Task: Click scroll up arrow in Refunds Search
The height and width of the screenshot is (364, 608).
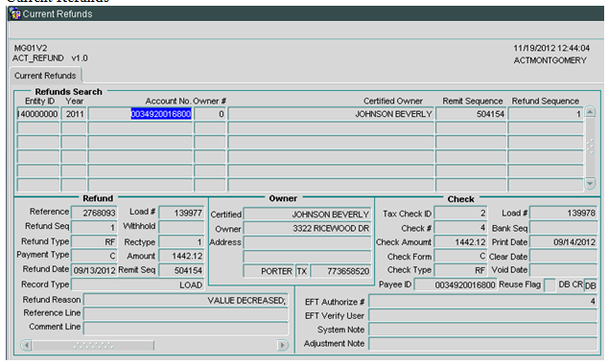Action: pos(590,112)
